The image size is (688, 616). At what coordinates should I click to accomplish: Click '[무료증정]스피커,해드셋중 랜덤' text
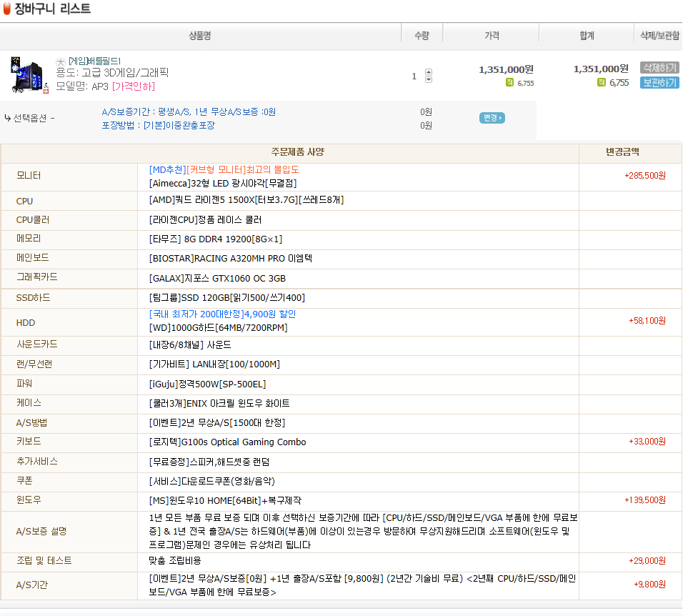point(209,462)
